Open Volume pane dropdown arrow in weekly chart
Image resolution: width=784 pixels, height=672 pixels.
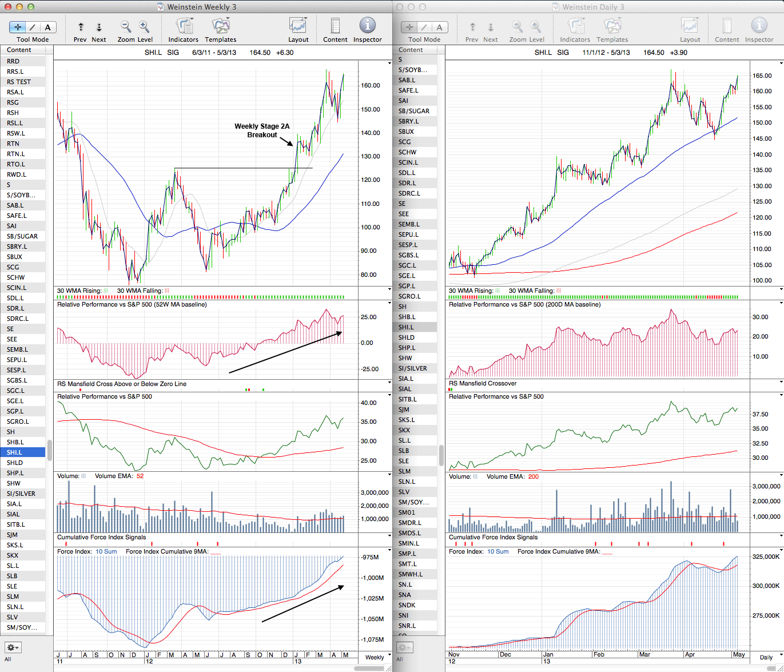[x=390, y=475]
